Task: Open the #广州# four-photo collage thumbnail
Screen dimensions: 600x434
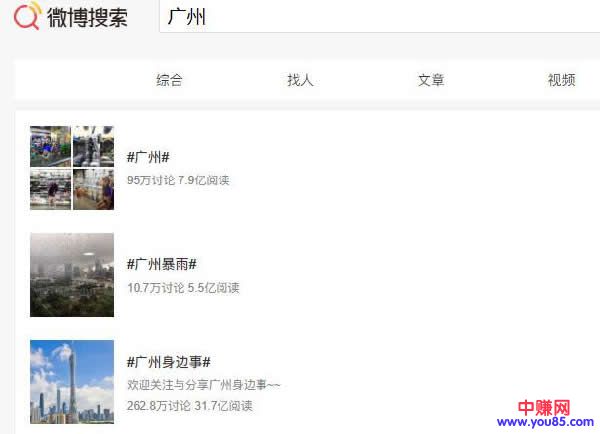Action: point(72,168)
